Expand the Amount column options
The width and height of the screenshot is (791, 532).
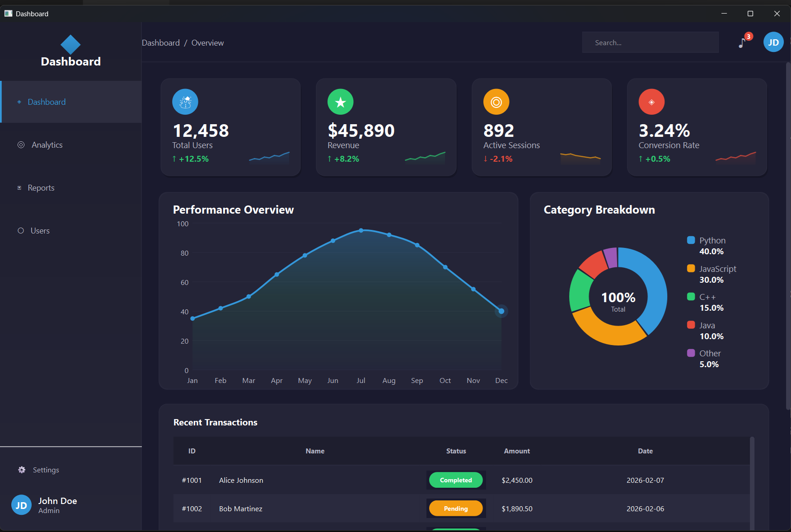pyautogui.click(x=516, y=451)
